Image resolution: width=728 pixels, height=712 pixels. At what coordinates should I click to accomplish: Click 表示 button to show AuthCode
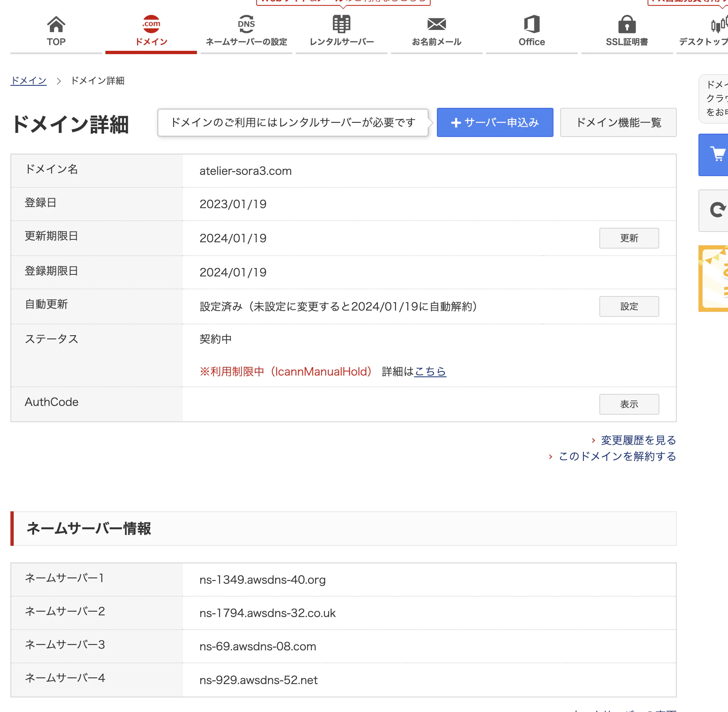click(x=629, y=404)
